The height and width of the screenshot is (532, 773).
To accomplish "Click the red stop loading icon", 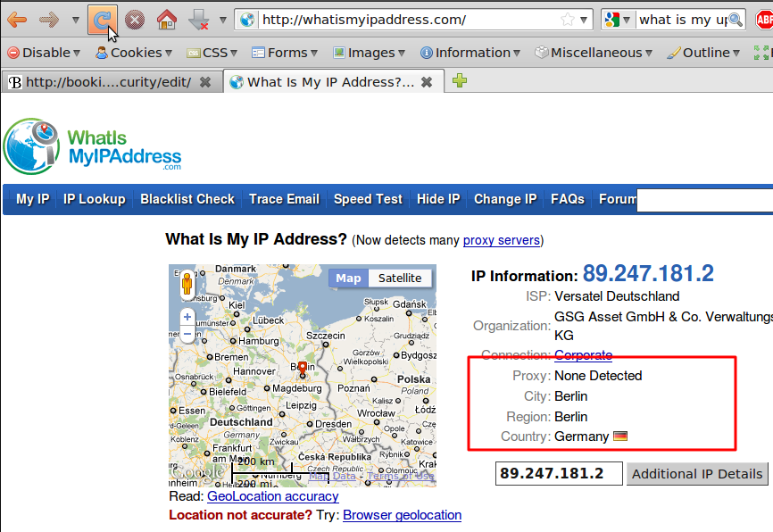I will point(135,19).
